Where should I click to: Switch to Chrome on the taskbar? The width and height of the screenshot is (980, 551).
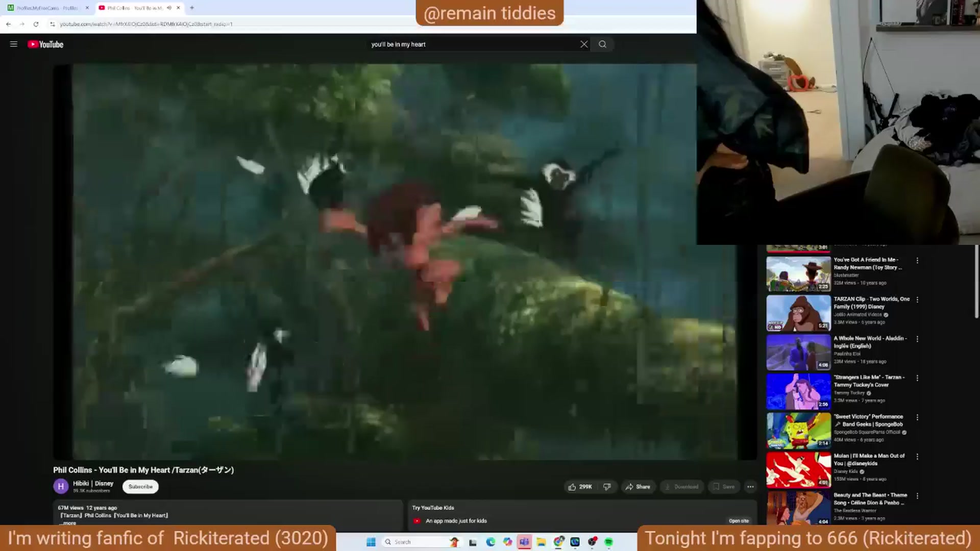pos(558,542)
